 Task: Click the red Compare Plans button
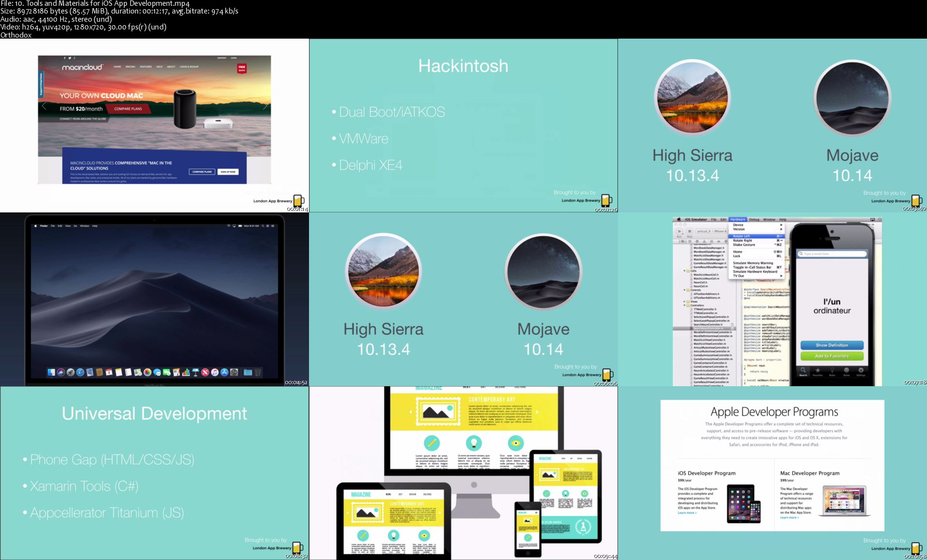[x=128, y=109]
